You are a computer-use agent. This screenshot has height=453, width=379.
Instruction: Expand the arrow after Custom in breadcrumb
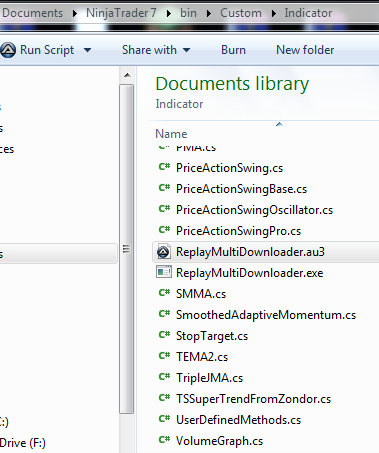pos(274,14)
